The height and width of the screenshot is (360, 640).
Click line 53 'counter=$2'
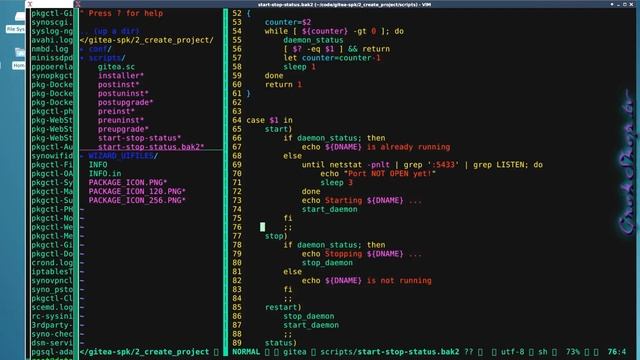288,22
